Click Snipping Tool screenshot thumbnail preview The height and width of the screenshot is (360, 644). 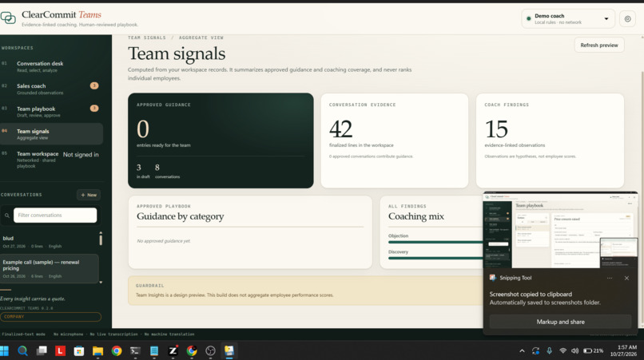tap(561, 230)
